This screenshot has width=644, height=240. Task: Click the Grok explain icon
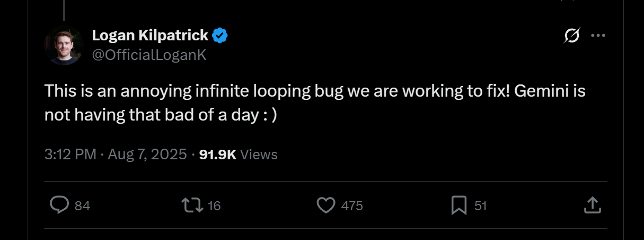572,36
